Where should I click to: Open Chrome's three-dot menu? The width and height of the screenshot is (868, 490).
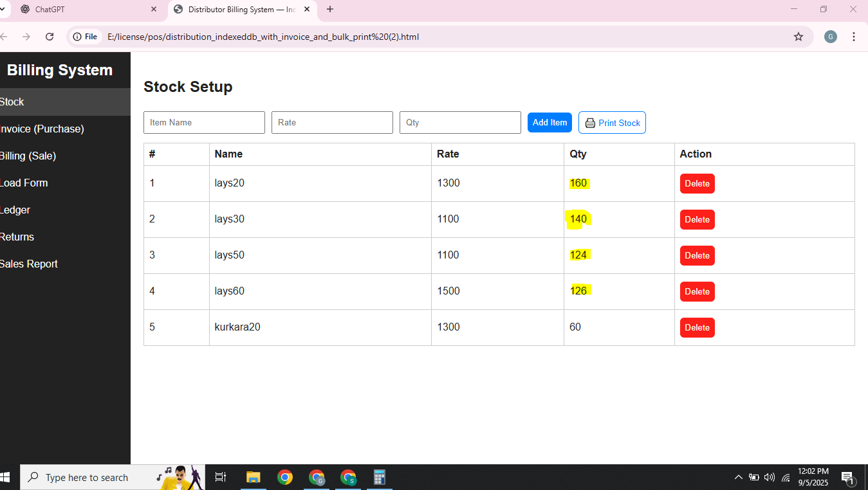(x=854, y=37)
